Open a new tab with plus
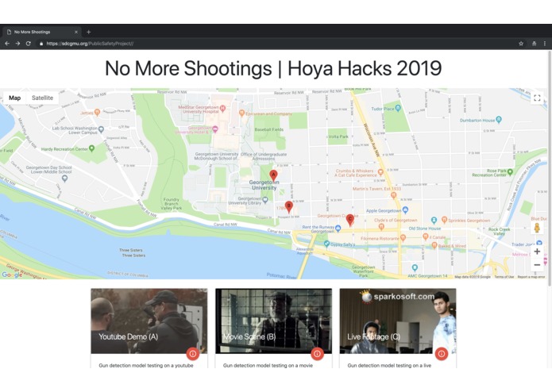Viewport: 552px width, 392px height. 89,32
